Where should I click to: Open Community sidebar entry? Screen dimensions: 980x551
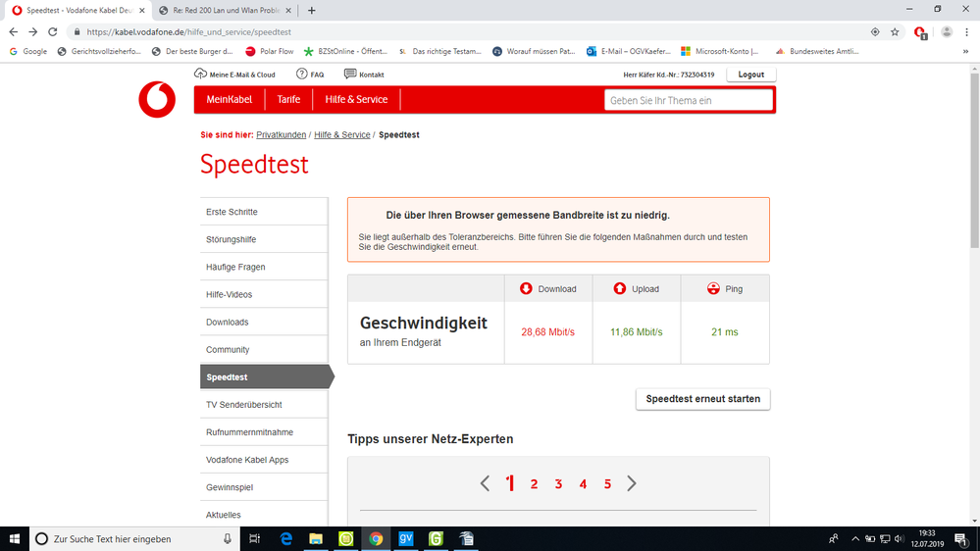click(x=264, y=349)
